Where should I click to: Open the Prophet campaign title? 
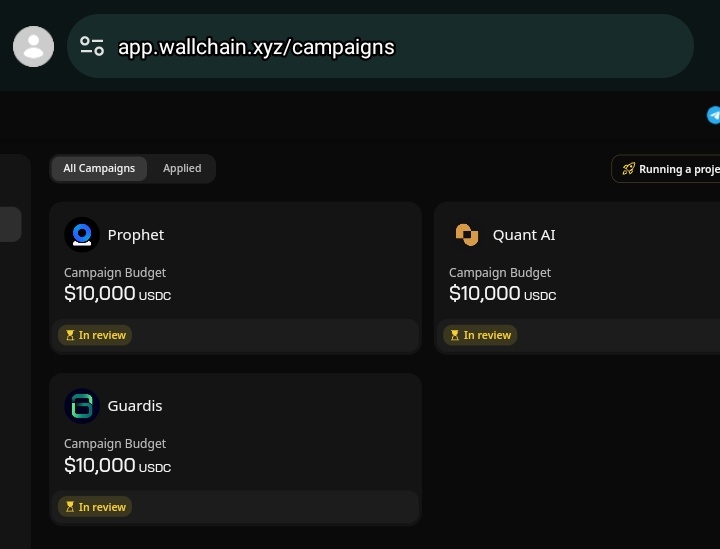[x=135, y=235]
